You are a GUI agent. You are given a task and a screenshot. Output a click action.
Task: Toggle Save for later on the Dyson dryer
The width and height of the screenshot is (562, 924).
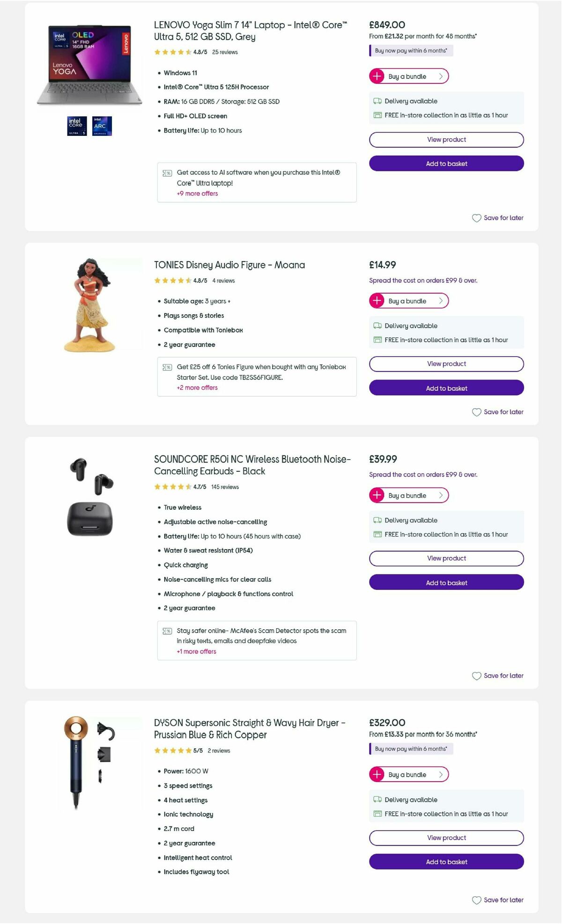click(497, 900)
